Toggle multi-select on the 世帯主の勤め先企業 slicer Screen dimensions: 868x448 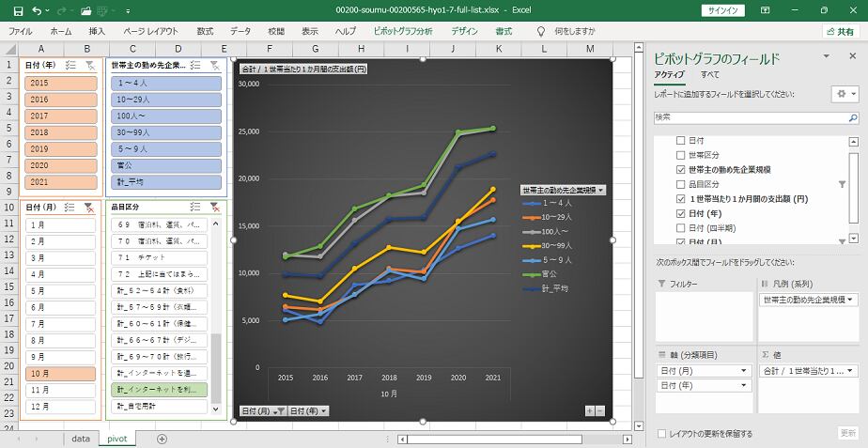(x=195, y=66)
